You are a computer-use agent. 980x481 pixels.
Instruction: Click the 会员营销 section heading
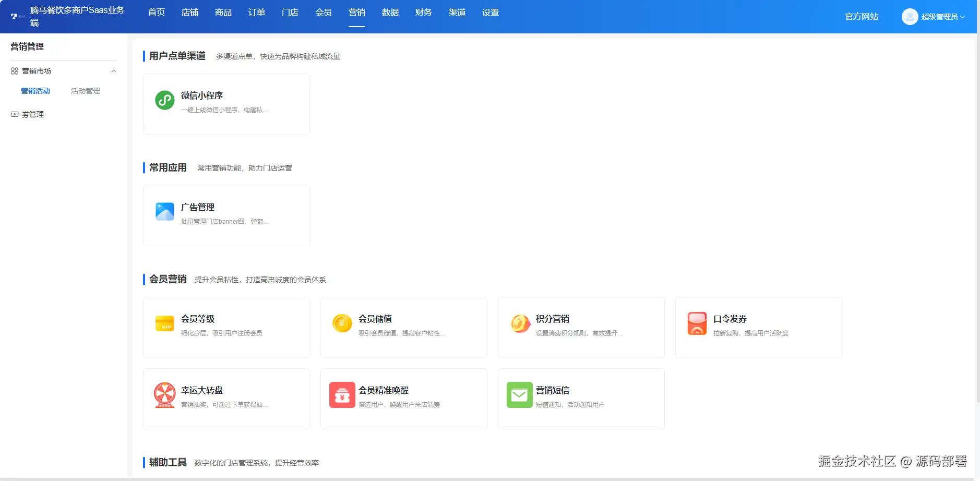tap(168, 279)
